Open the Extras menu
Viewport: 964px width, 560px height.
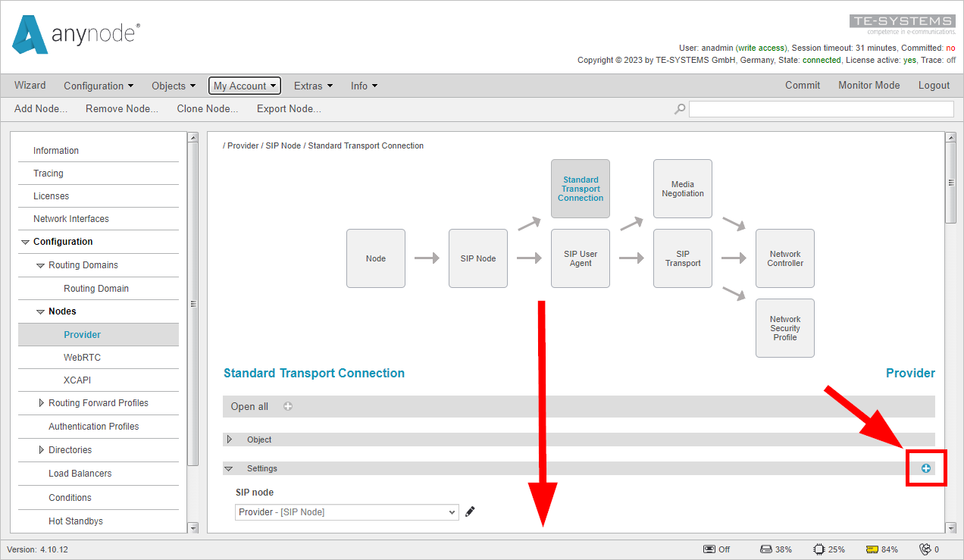pyautogui.click(x=313, y=86)
